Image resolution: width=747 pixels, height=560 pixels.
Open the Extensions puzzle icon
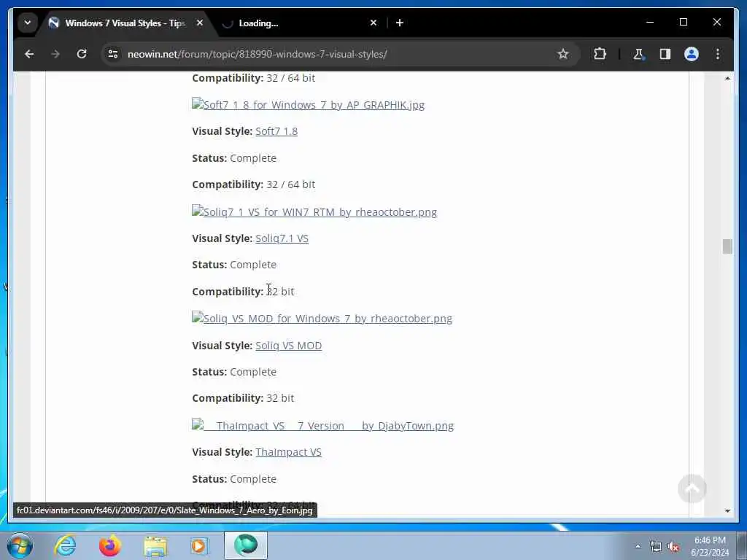(x=600, y=54)
